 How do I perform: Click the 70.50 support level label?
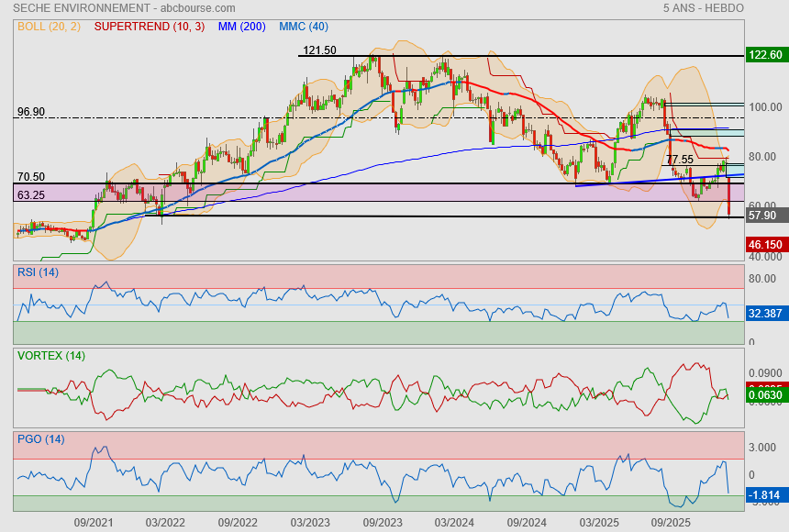coord(31,177)
